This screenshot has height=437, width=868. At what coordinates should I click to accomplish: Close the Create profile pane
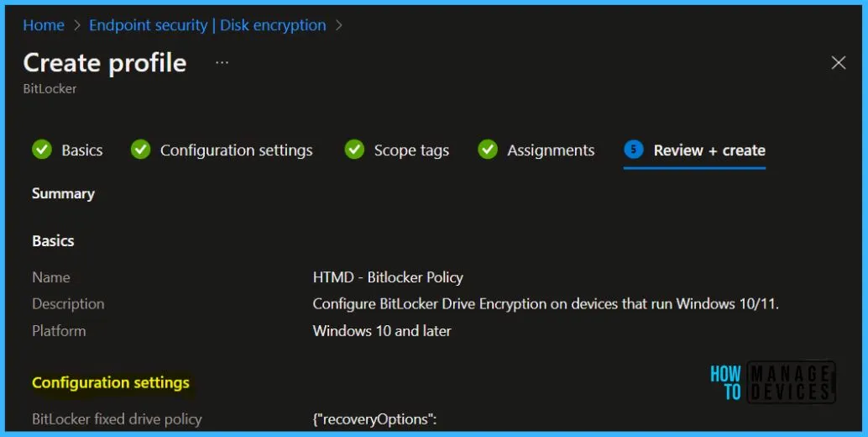click(839, 62)
